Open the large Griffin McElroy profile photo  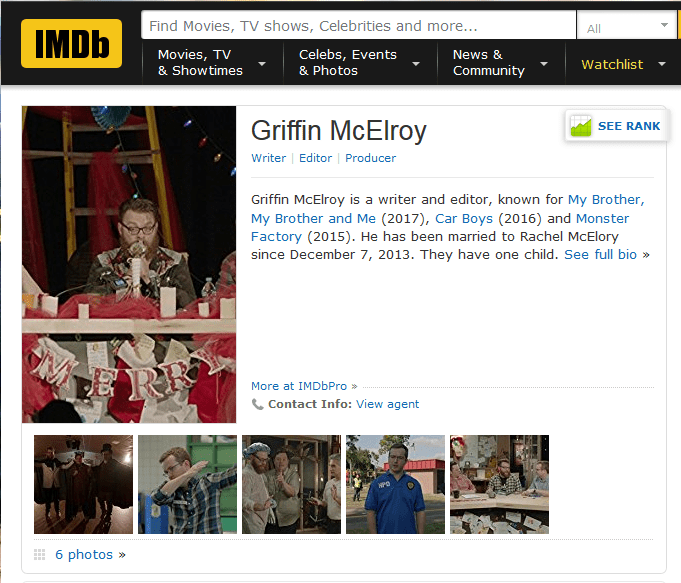[129, 264]
